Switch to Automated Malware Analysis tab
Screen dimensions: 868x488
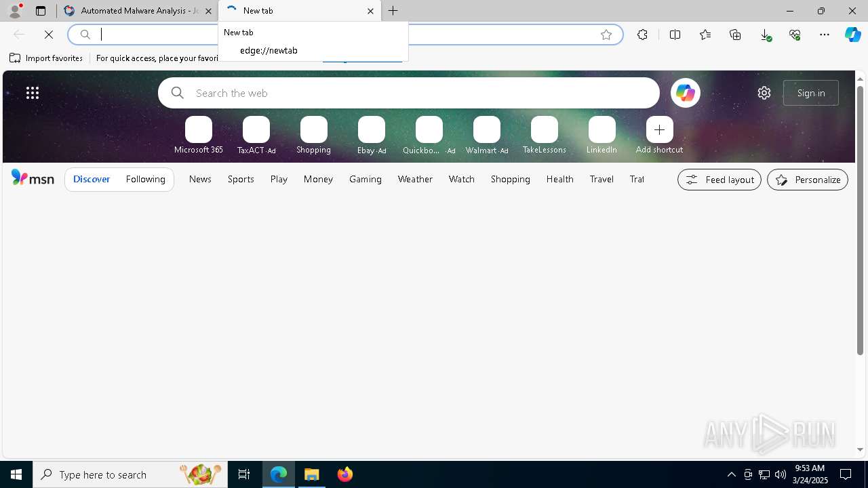tap(136, 11)
